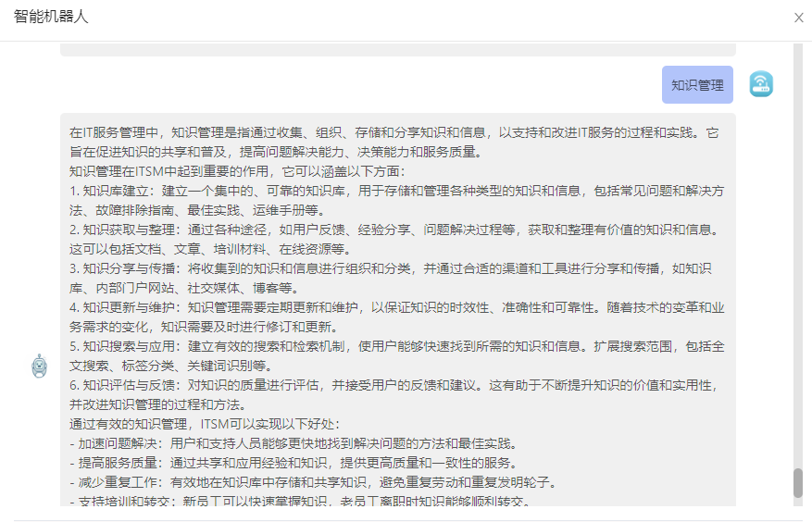812x522 pixels.
Task: Click the line 知识管理在ITSM中起到重要的作用
Action: click(237, 171)
